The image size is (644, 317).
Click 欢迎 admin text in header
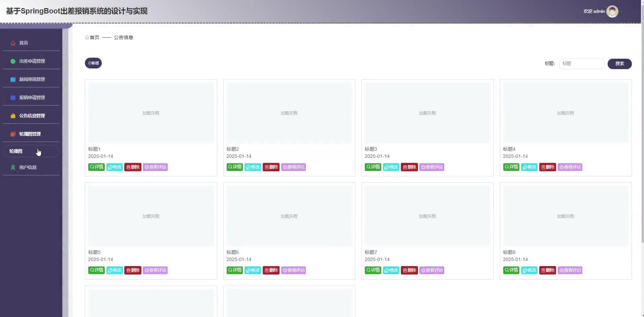(x=594, y=11)
